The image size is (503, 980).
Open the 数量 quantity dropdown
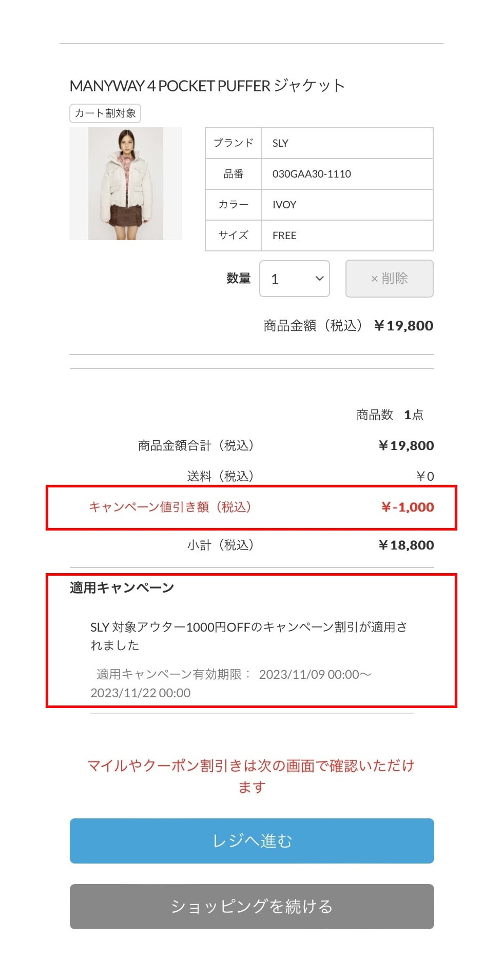pyautogui.click(x=294, y=279)
